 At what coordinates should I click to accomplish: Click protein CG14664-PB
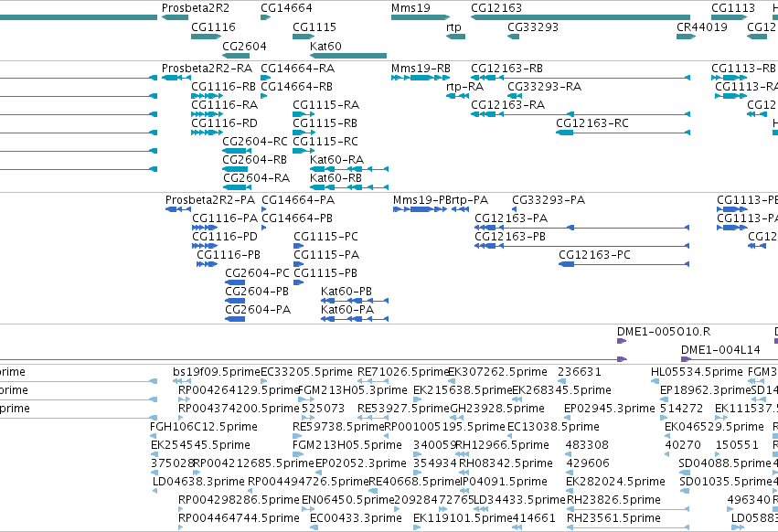coord(297,218)
